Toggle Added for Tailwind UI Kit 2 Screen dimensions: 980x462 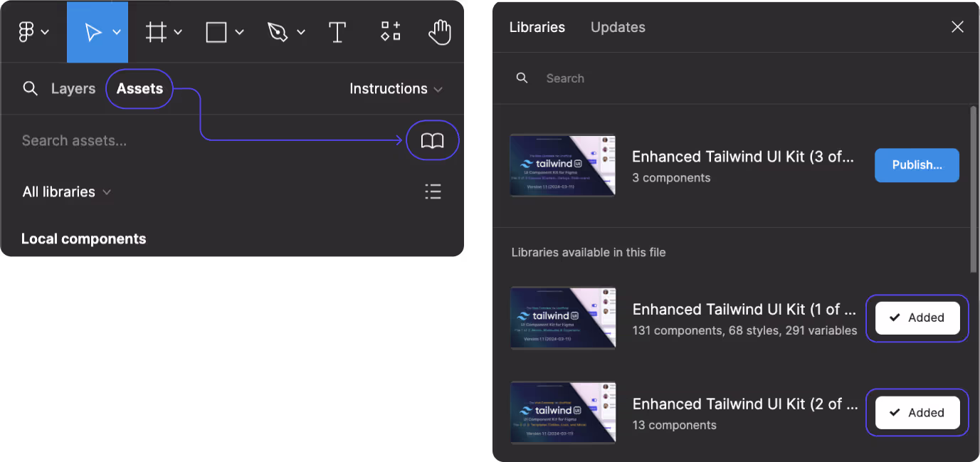tap(917, 413)
